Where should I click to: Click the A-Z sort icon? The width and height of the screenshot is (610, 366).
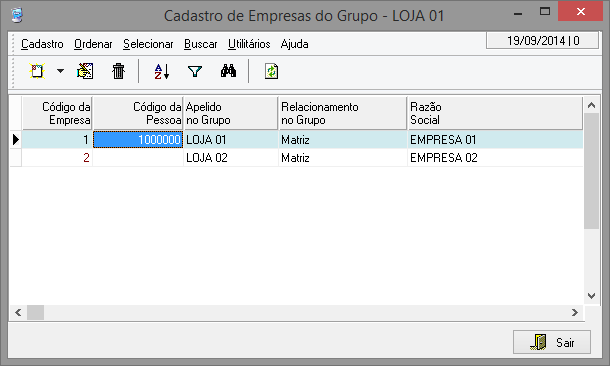click(x=161, y=72)
